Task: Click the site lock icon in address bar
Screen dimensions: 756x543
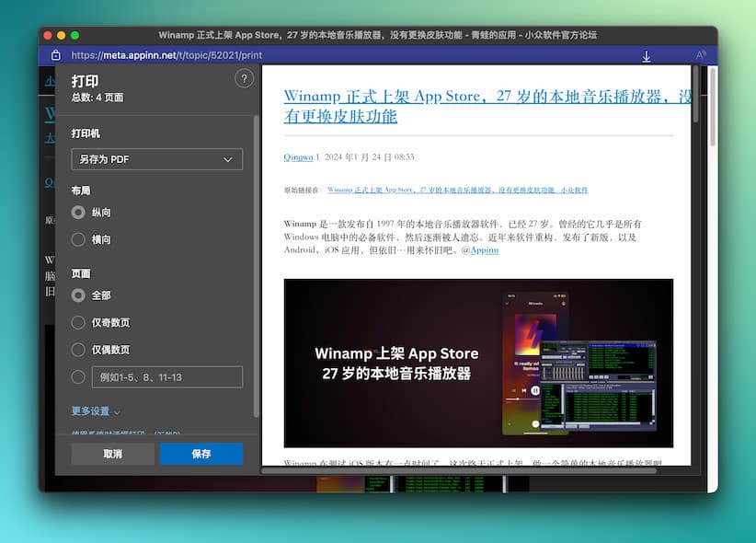Action: (55, 55)
